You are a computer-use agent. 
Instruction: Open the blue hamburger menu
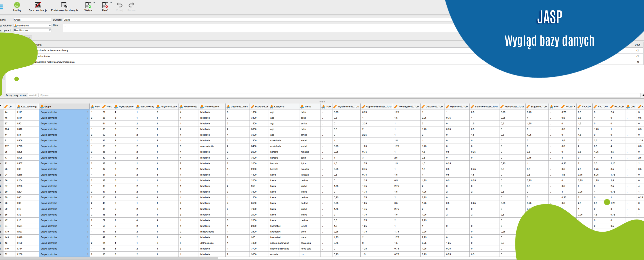1,7
